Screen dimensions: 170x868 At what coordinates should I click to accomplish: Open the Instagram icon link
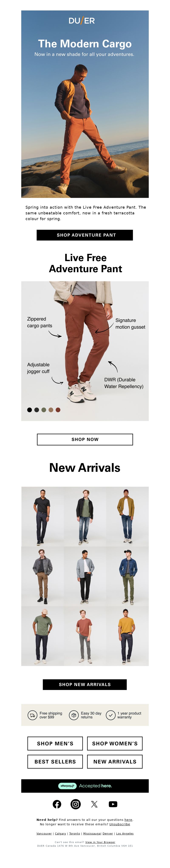(x=76, y=804)
